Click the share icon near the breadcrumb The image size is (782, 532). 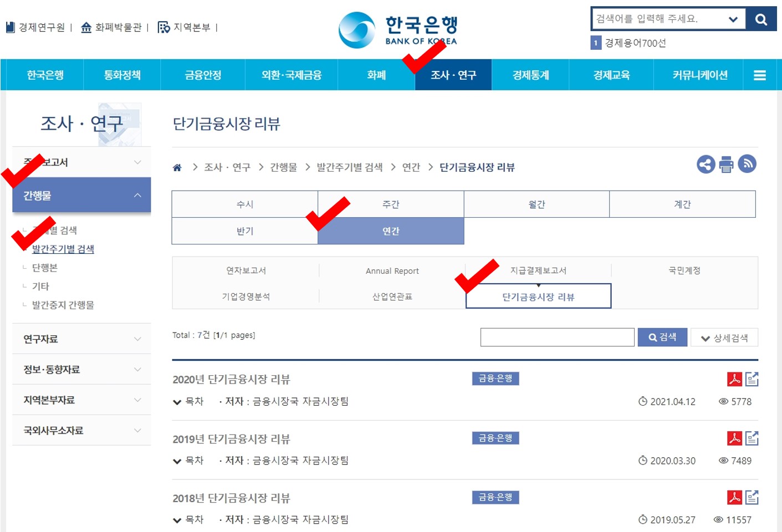click(705, 164)
